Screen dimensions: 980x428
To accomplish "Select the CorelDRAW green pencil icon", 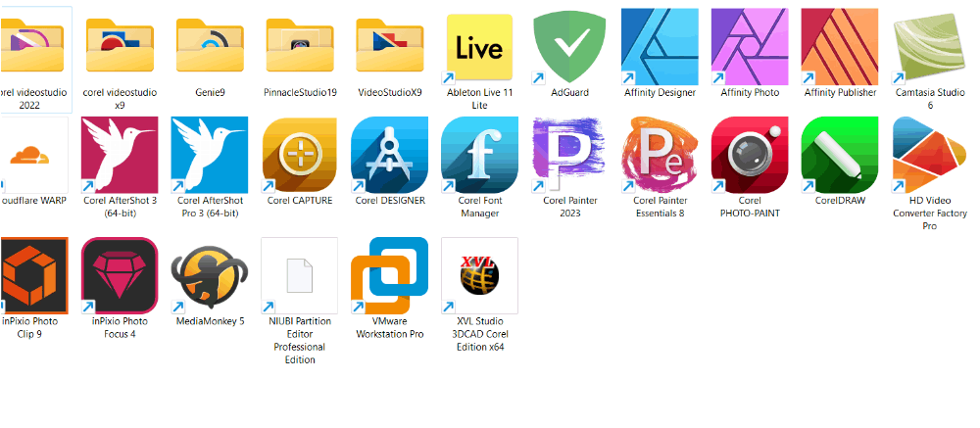I will coord(840,155).
